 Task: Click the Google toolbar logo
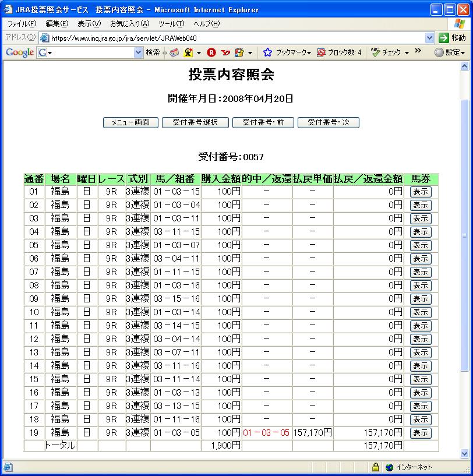pyautogui.click(x=19, y=52)
